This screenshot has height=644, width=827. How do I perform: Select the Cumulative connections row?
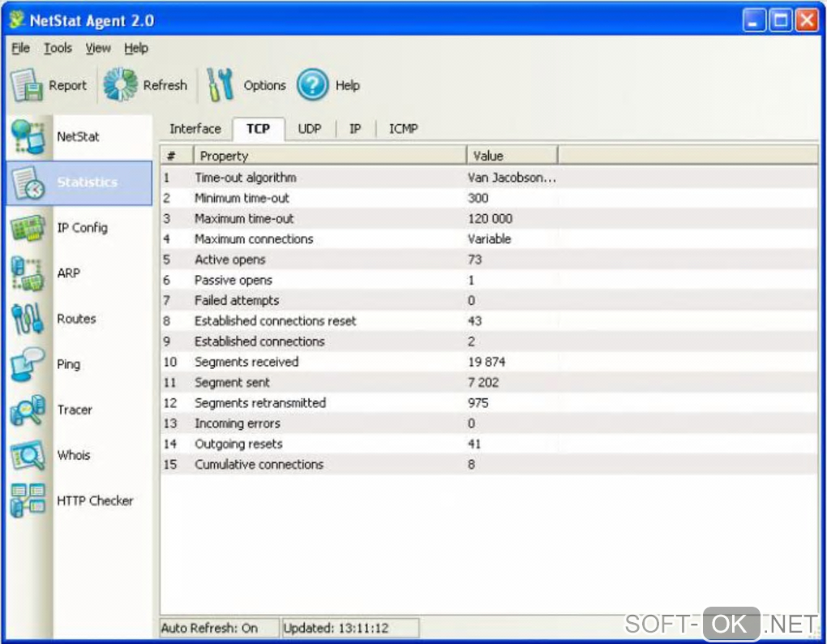tap(489, 464)
